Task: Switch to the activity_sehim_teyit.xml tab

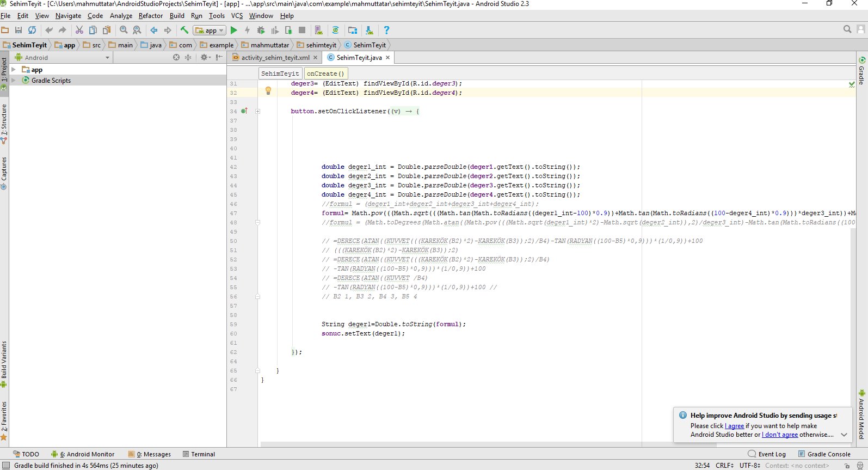Action: pyautogui.click(x=275, y=58)
